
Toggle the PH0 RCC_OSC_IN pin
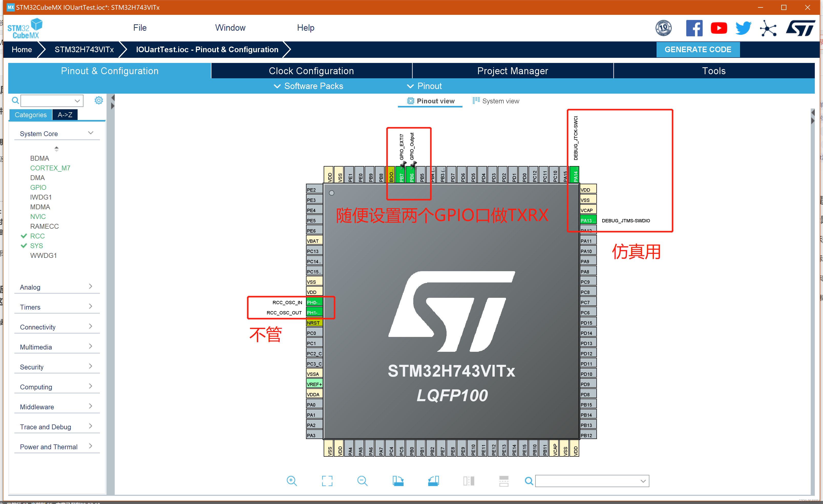[x=314, y=302]
